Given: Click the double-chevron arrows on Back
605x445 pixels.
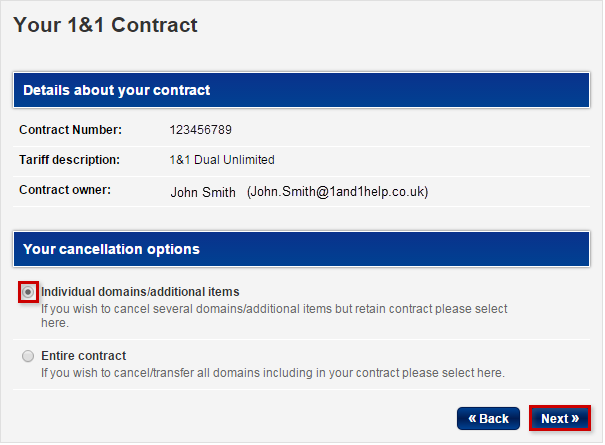Looking at the screenshot, I should 472,418.
